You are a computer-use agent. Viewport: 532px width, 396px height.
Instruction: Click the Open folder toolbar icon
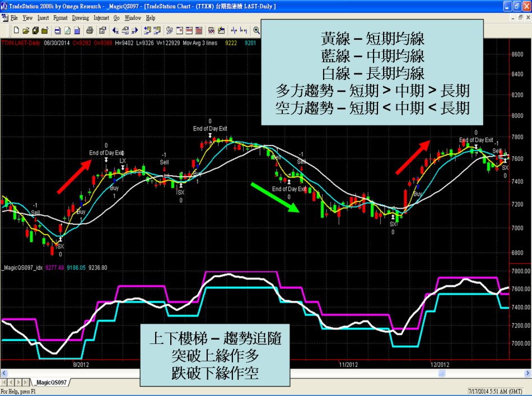(x=26, y=30)
